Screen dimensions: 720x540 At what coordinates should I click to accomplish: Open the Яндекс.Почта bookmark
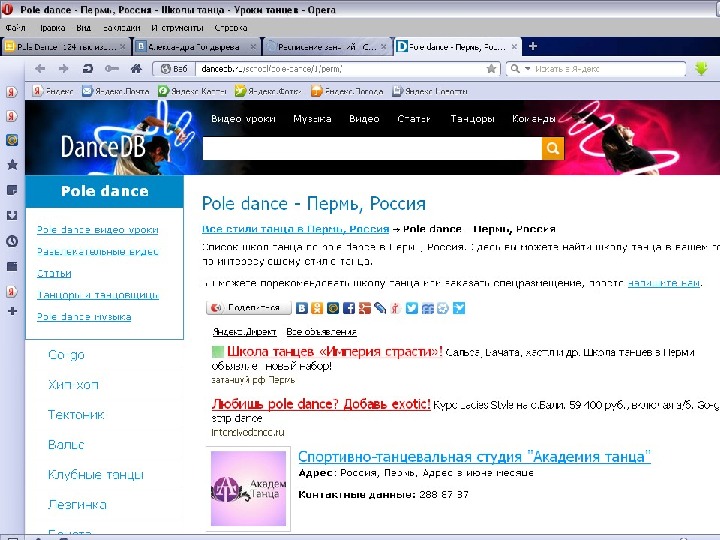tap(116, 91)
